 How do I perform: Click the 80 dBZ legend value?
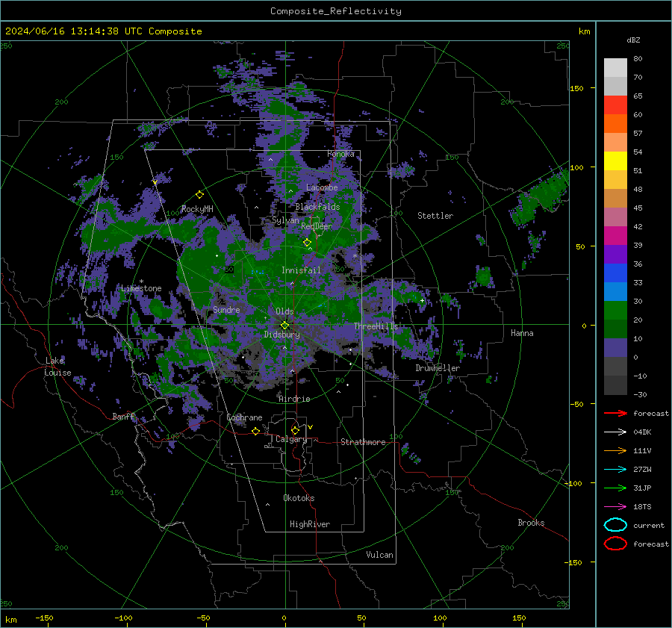point(638,59)
